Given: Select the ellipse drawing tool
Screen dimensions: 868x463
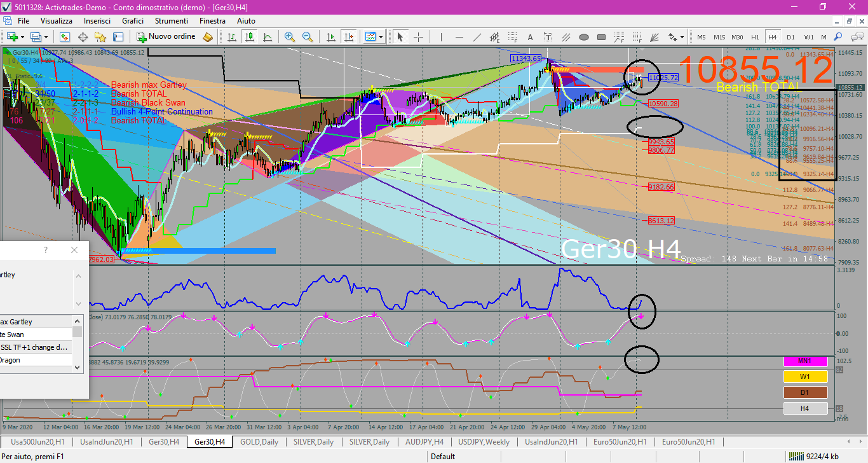Looking at the screenshot, I should pyautogui.click(x=584, y=37).
